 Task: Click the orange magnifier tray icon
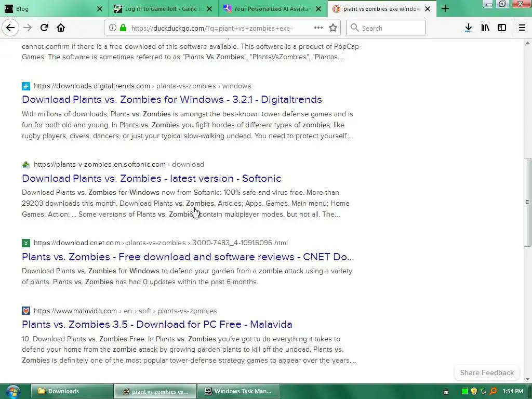coord(493,391)
